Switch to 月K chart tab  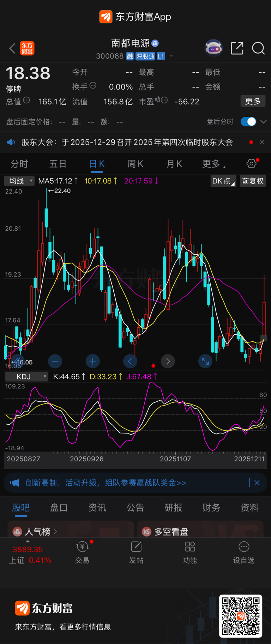174,164
